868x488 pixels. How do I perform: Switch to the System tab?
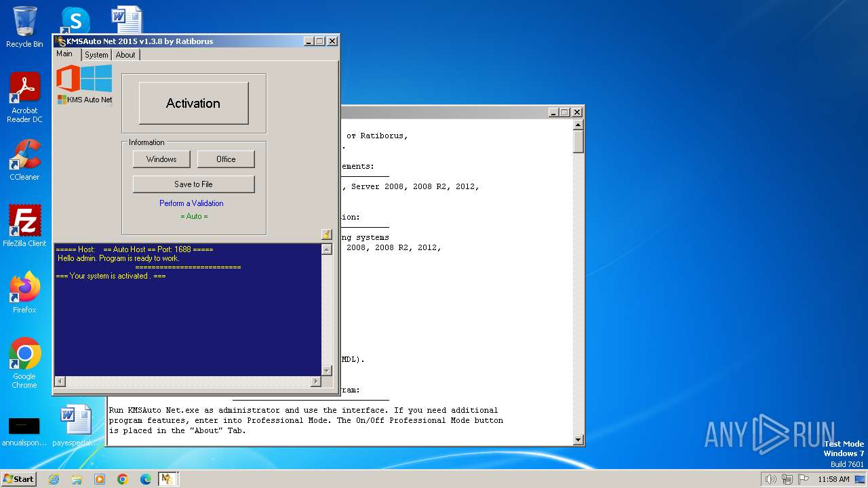coord(96,55)
